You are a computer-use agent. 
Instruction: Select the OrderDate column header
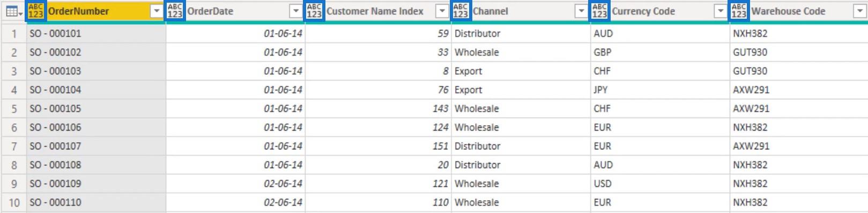(x=235, y=11)
